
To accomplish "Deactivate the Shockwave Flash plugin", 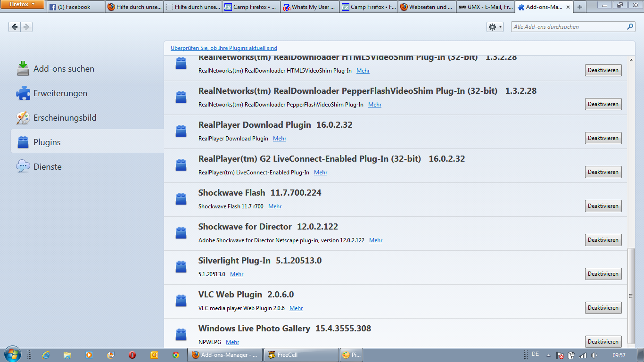I will tap(603, 206).
